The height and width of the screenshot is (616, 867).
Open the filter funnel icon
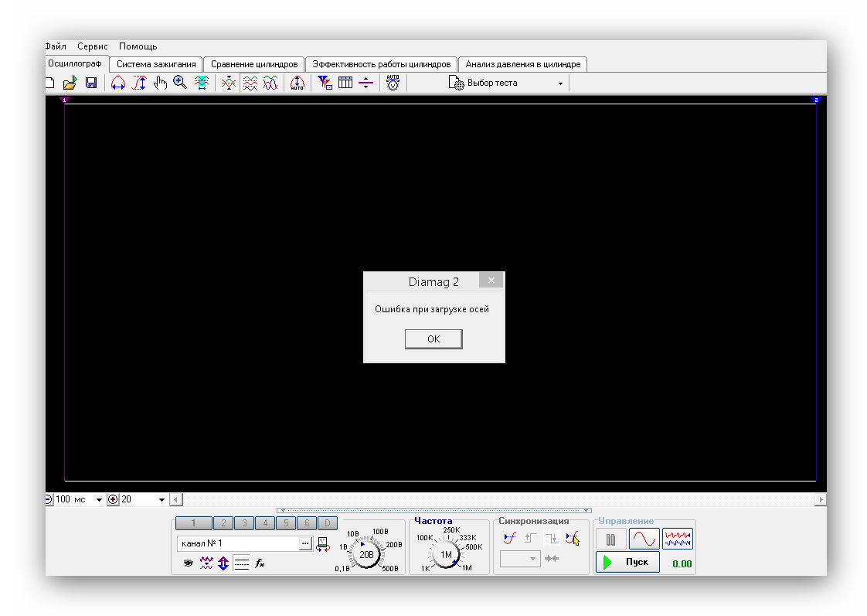click(x=325, y=83)
